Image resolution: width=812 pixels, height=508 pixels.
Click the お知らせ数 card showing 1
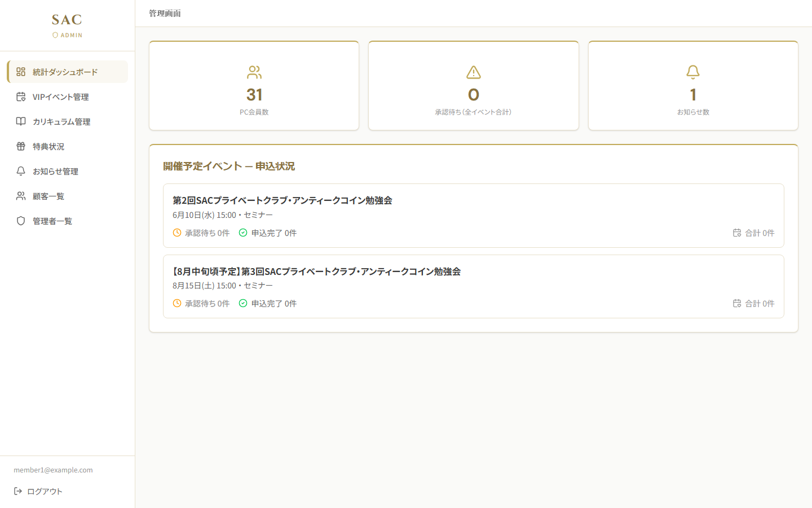[693, 86]
